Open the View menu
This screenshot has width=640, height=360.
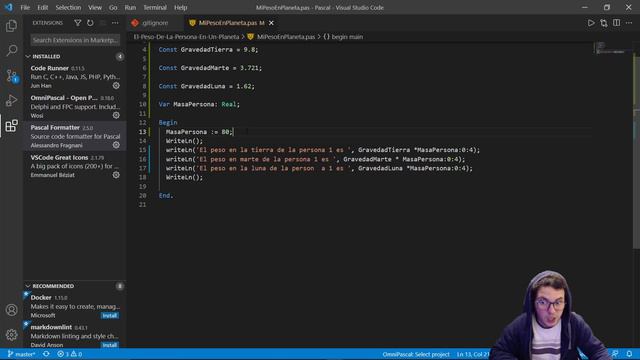point(95,7)
